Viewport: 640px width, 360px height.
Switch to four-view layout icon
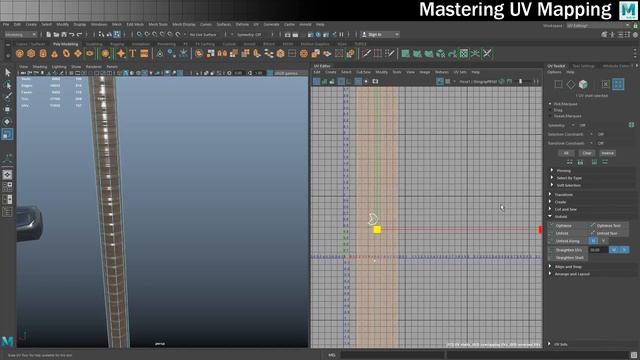click(7, 187)
